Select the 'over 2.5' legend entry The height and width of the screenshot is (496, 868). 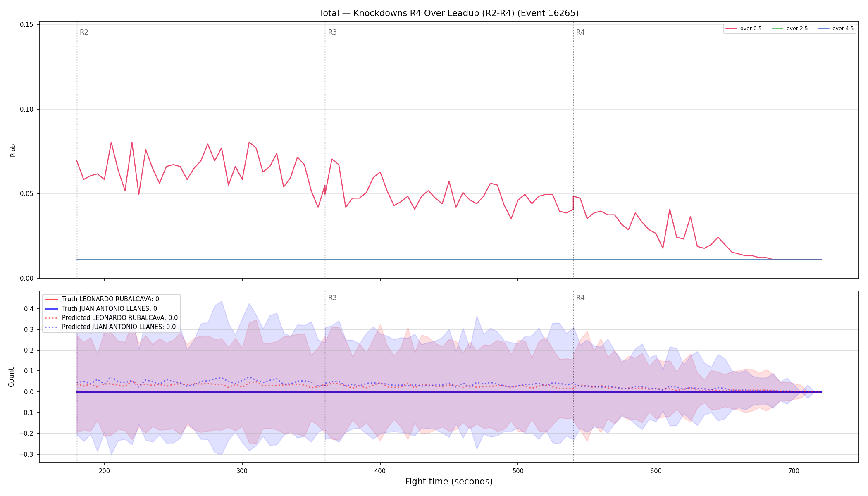pyautogui.click(x=790, y=29)
